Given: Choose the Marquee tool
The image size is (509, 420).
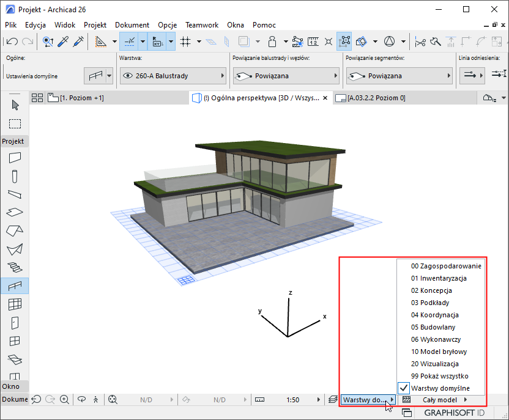Looking at the screenshot, I should point(15,123).
